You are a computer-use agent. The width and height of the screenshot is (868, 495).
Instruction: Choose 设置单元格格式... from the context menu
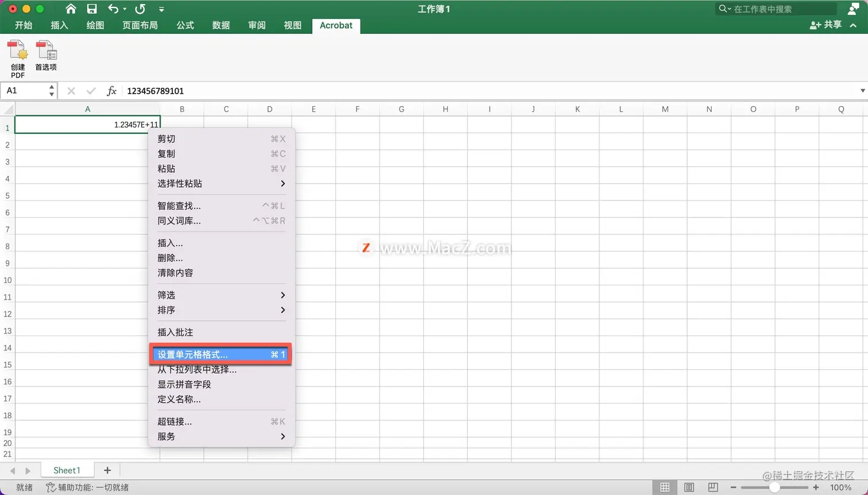coord(222,355)
